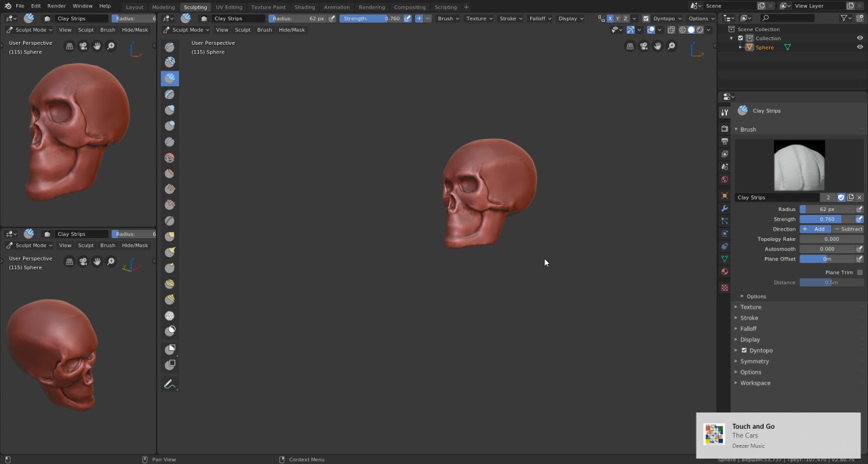Select the Box Hide tool
The image size is (868, 464).
(170, 365)
